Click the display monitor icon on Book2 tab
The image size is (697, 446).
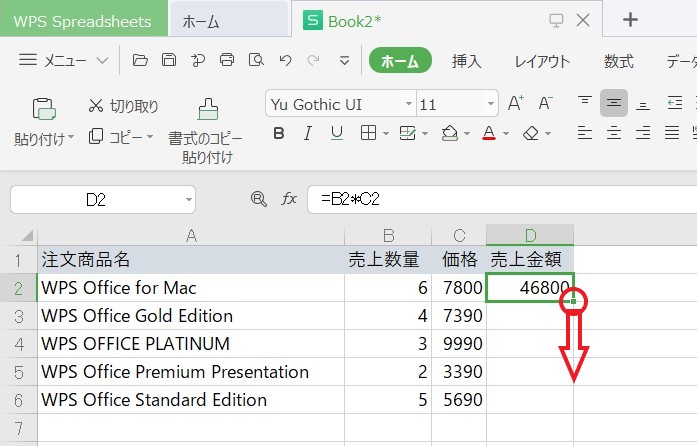point(556,20)
